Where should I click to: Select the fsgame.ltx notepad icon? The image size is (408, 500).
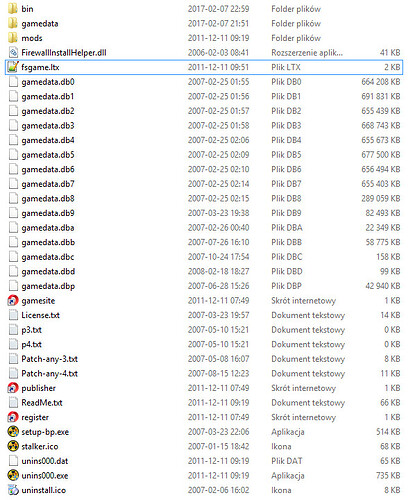[x=13, y=67]
